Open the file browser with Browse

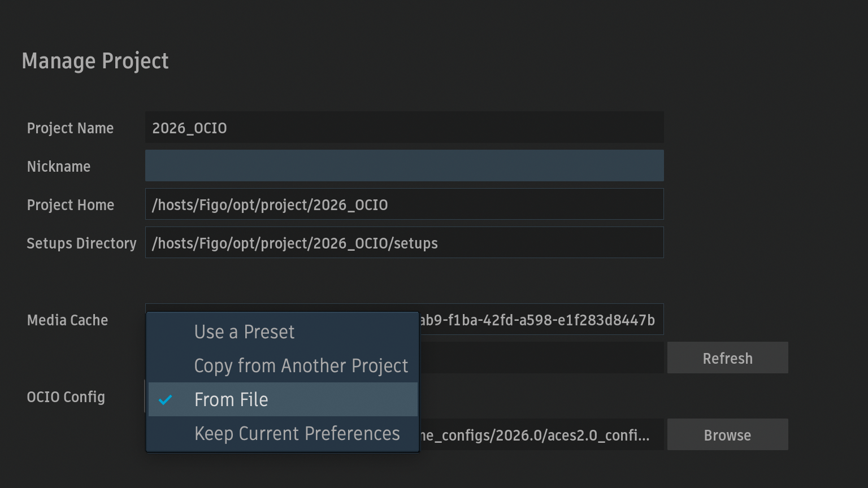point(727,434)
